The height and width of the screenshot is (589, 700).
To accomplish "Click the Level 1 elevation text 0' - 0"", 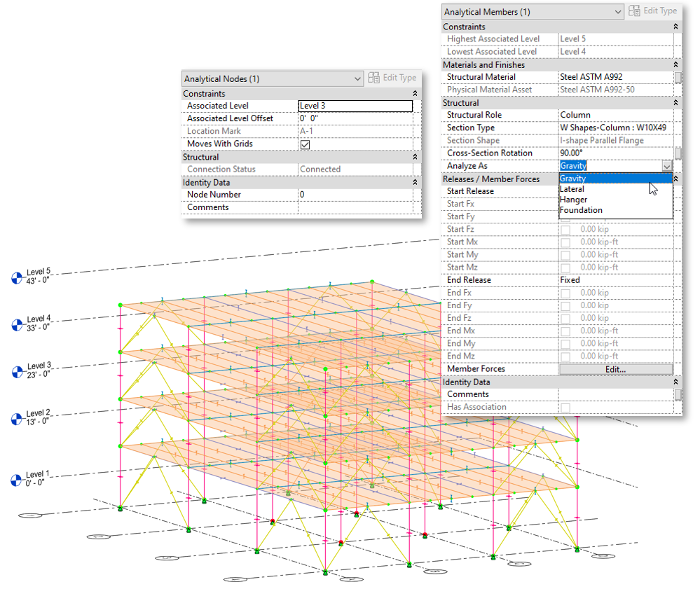I will coord(35,483).
